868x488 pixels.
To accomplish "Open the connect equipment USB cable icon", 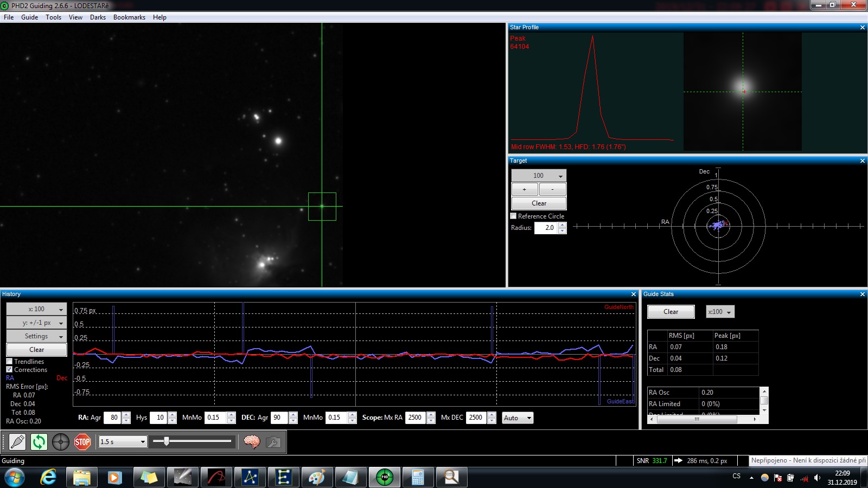I will pyautogui.click(x=17, y=442).
